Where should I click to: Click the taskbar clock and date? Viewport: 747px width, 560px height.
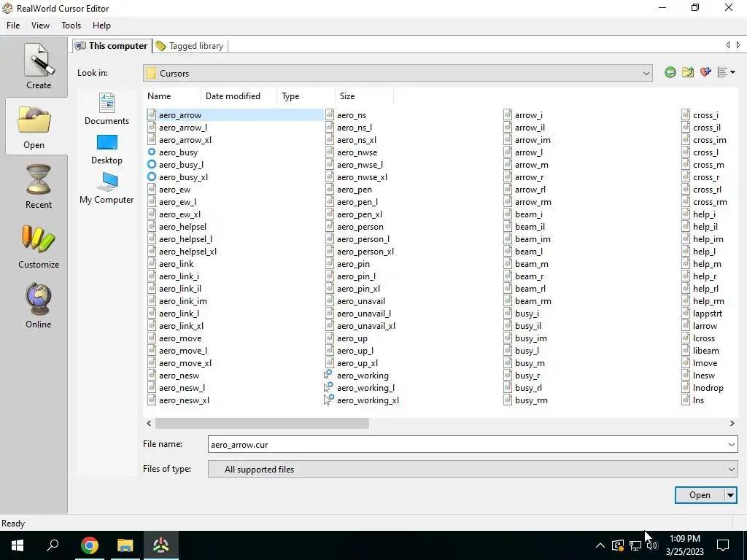684,545
